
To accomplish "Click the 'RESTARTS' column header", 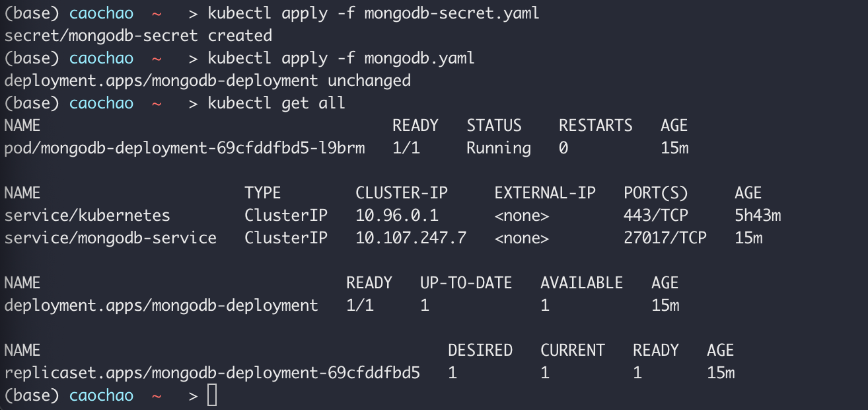I will [x=596, y=126].
